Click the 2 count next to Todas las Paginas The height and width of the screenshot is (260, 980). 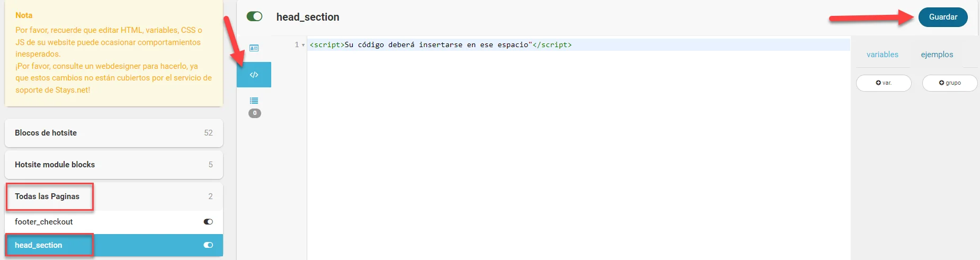[x=211, y=196]
